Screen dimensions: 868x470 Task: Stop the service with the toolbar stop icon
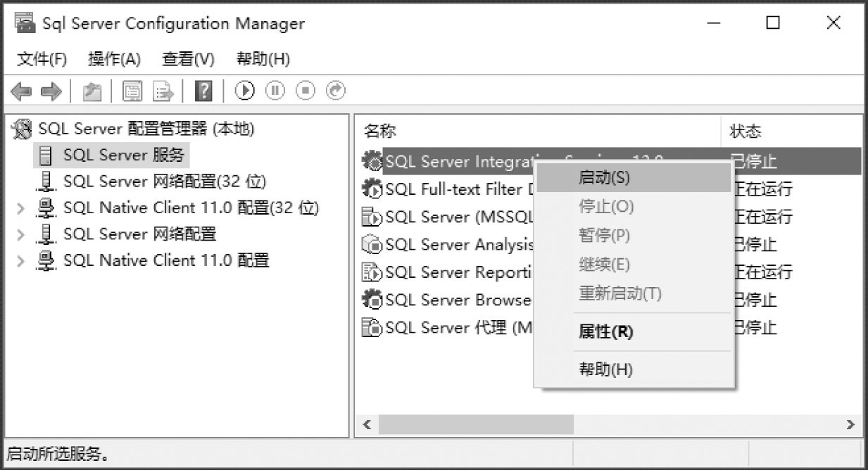(306, 90)
